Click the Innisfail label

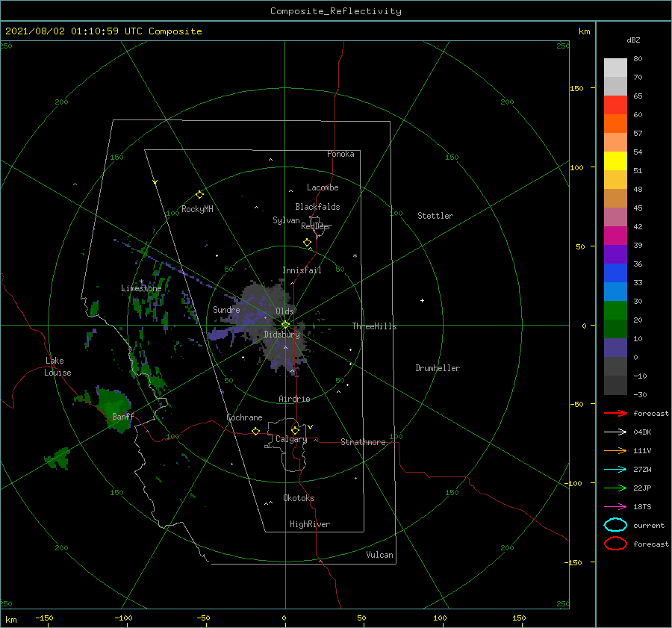(302, 270)
